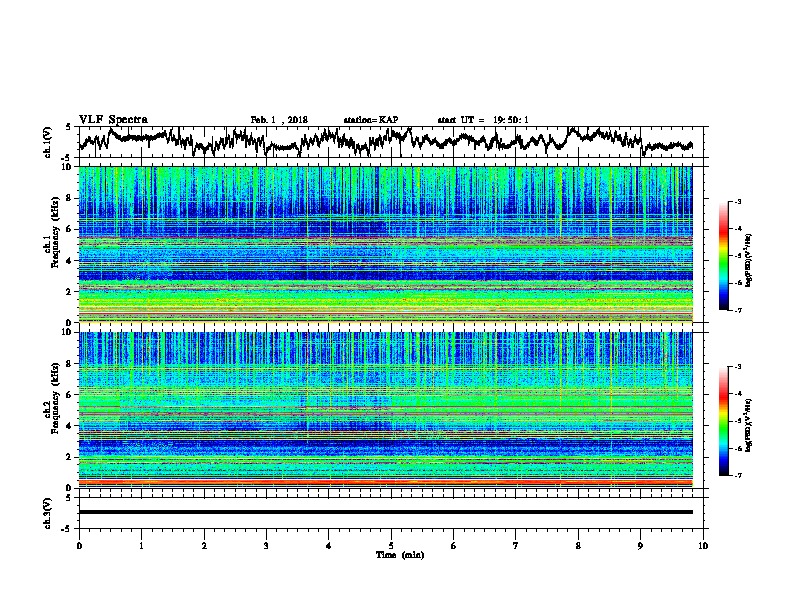Click the ch.2 colorbar log(PSD) unit label
This screenshot has width=792, height=612.
click(x=748, y=426)
